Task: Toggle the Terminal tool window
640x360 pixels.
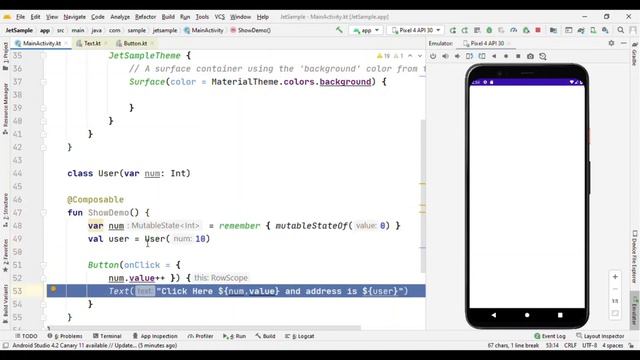Action: click(x=107, y=336)
